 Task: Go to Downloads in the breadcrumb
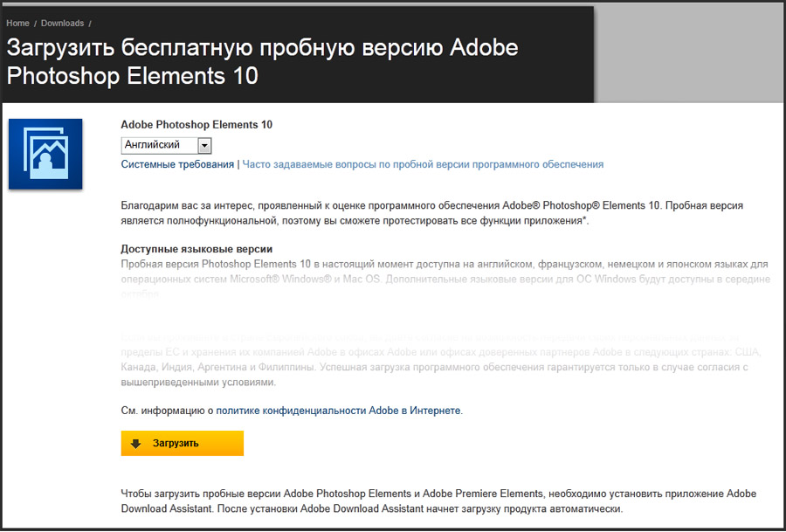pos(62,23)
